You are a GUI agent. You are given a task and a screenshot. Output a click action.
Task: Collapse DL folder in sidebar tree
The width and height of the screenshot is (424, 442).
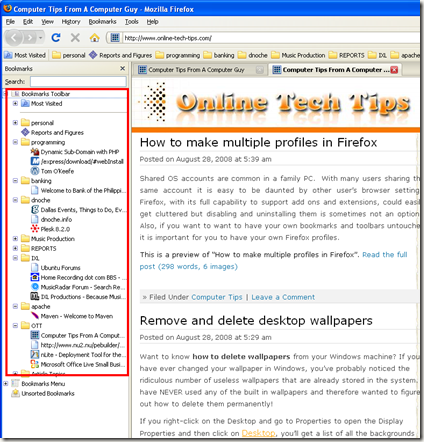(15, 258)
